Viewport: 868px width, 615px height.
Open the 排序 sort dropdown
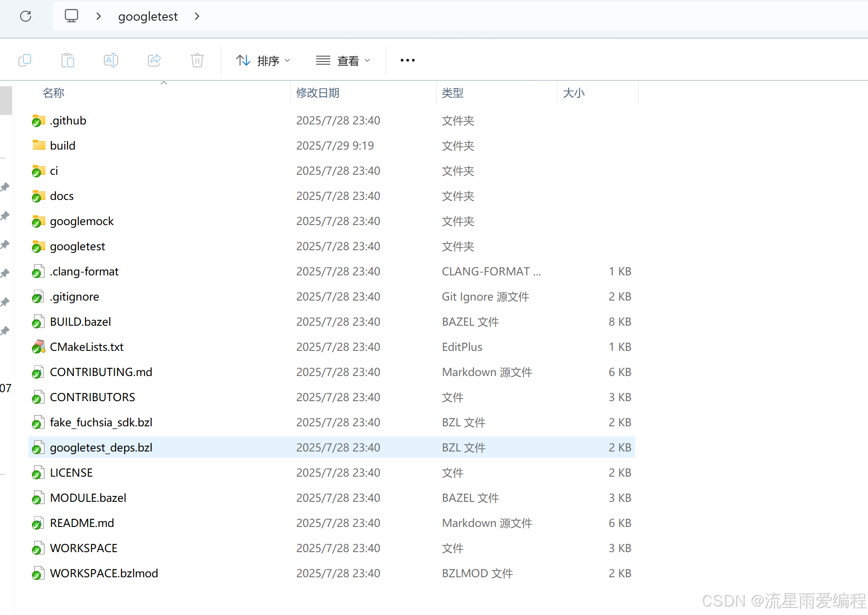coord(263,60)
